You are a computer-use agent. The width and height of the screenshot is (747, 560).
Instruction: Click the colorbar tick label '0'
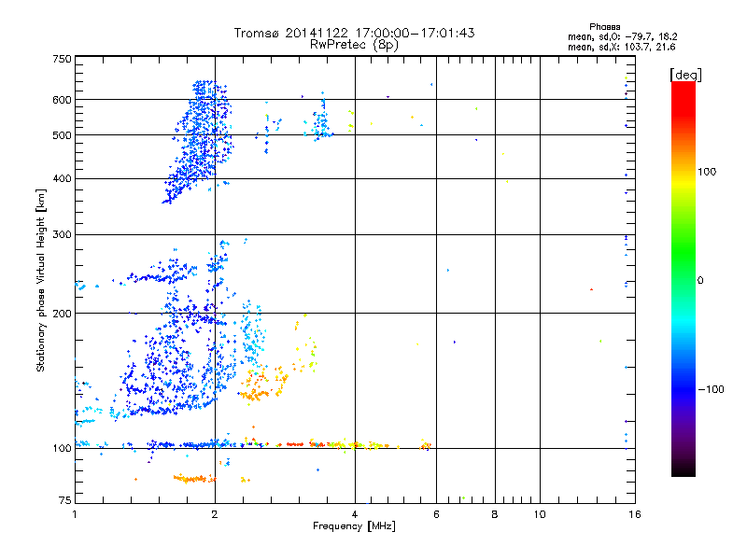coord(700,281)
